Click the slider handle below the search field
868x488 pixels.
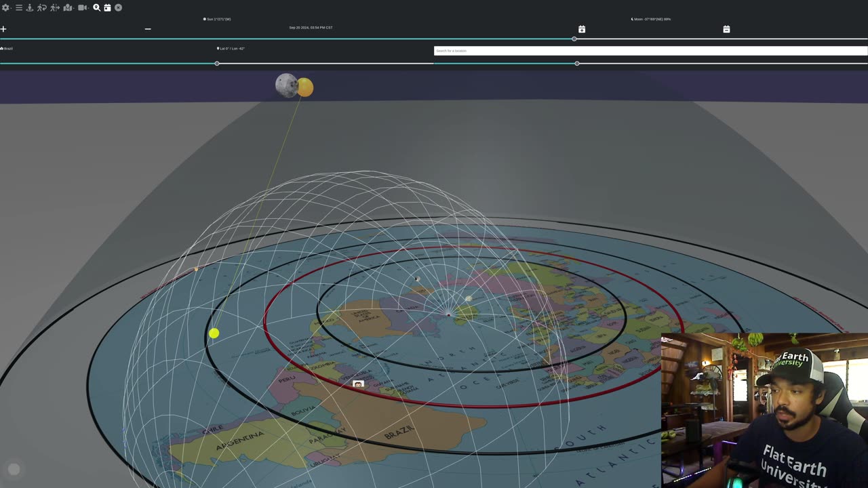point(577,63)
